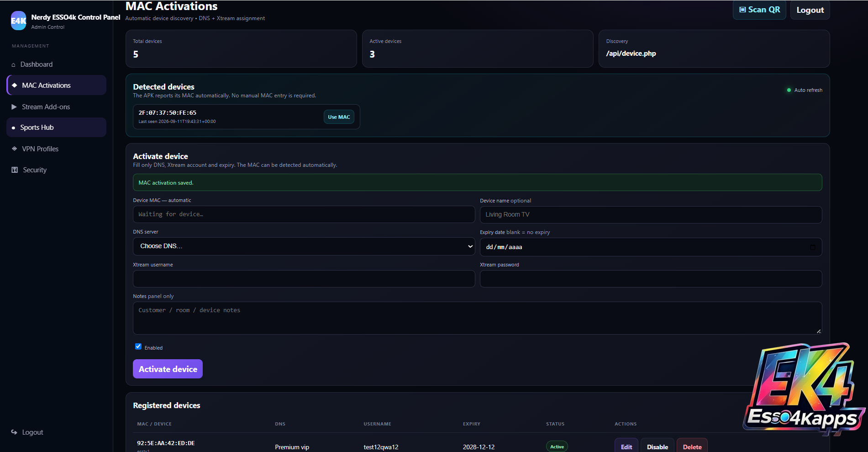Click the Premium vip DNS cell
This screenshot has height=452, width=868.
(x=292, y=447)
